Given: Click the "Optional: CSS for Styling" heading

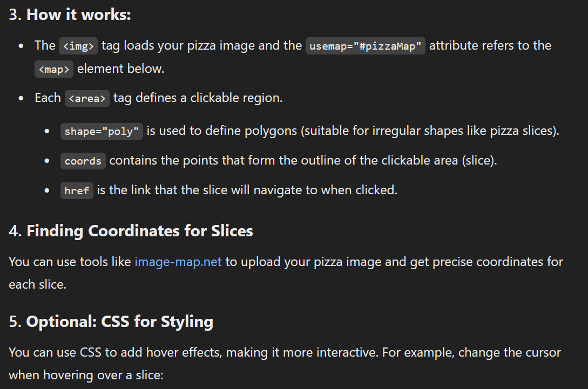Looking at the screenshot, I should click(x=119, y=322).
